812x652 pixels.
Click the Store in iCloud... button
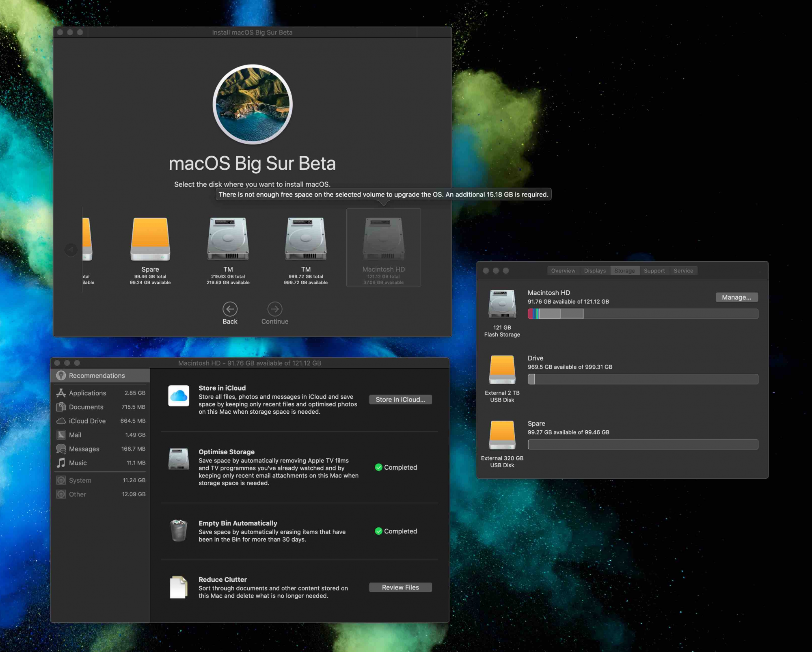400,399
